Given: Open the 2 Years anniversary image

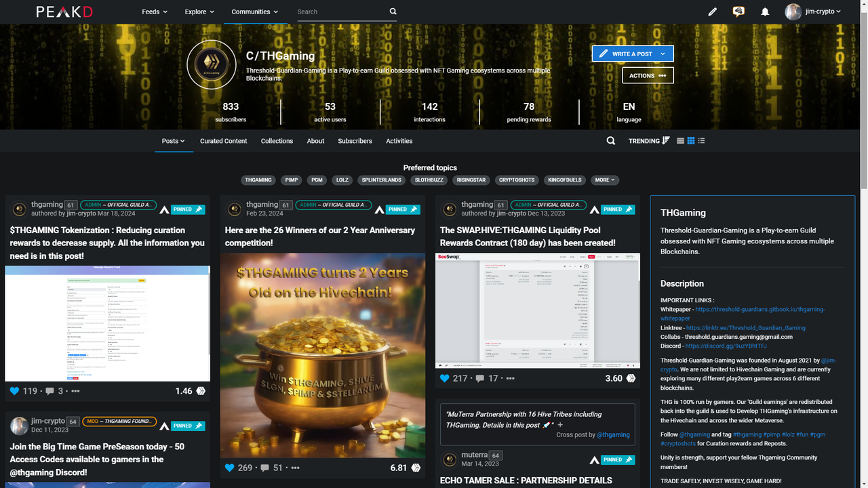Looking at the screenshot, I should tap(323, 356).
